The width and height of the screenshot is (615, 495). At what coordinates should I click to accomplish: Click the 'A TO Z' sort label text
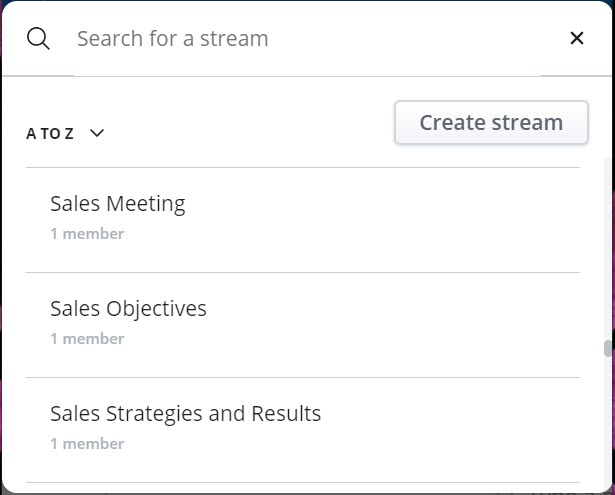tap(50, 134)
